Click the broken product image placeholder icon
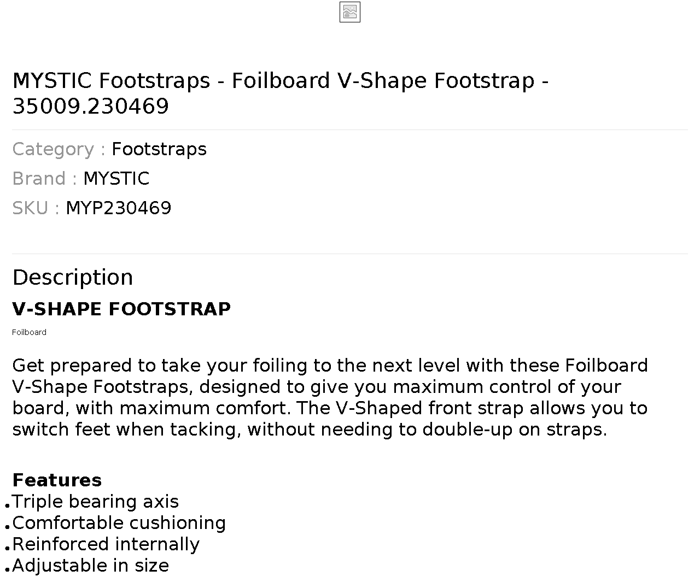 [x=350, y=12]
